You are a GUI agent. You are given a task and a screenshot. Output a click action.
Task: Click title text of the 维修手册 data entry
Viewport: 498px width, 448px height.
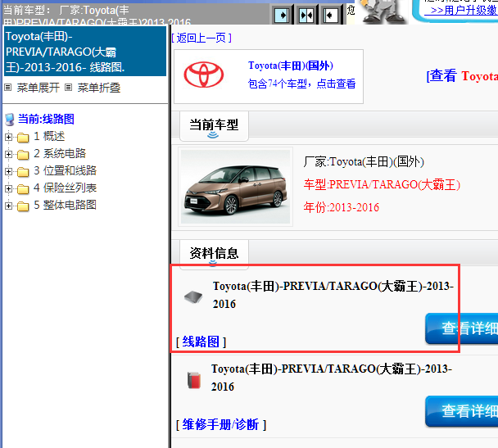pos(332,378)
